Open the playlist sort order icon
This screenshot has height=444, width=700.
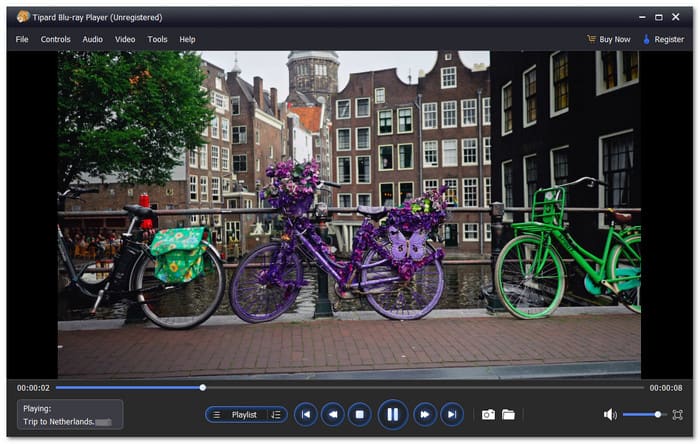(276, 414)
